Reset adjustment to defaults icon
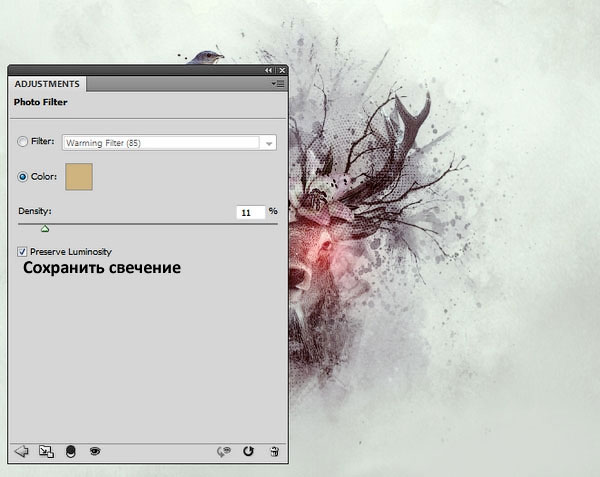The height and width of the screenshot is (477, 600). 248,451
